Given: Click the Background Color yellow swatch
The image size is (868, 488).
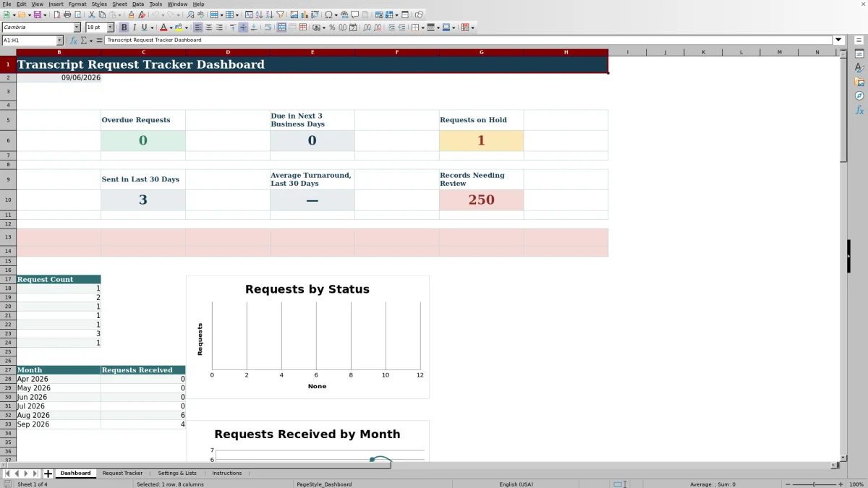Looking at the screenshot, I should click(178, 27).
